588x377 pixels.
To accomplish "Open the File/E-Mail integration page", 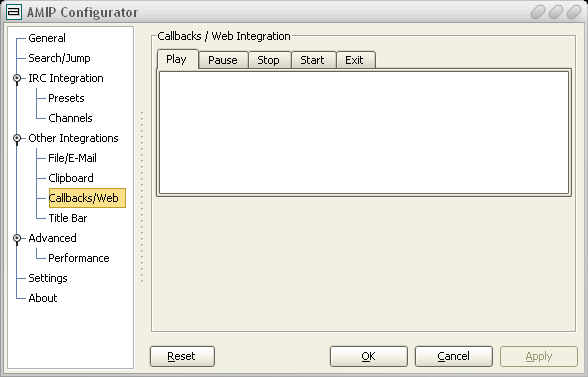I will [x=72, y=158].
